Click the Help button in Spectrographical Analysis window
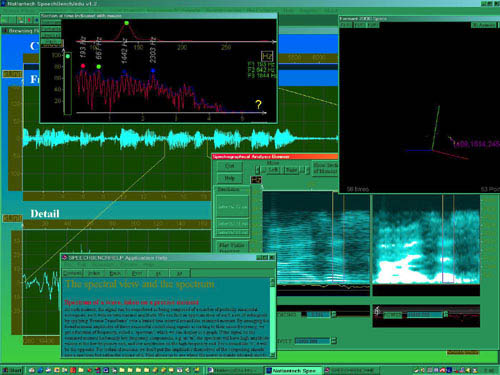 pos(229,178)
